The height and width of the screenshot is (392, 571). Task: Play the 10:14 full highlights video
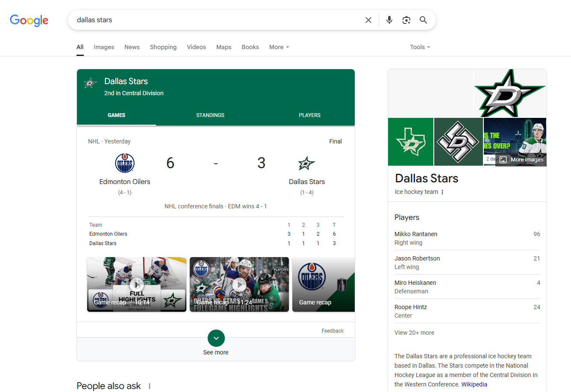137,284
